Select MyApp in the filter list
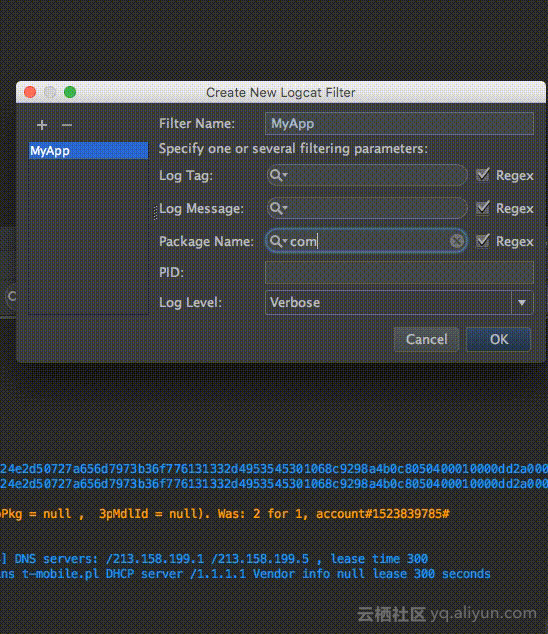The width and height of the screenshot is (548, 634). pyautogui.click(x=88, y=151)
